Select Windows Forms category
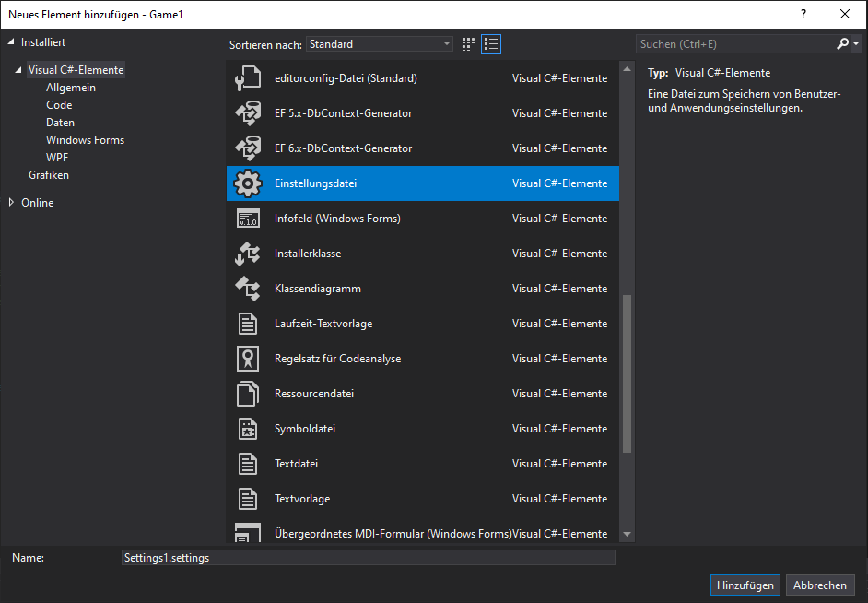868x603 pixels. tap(85, 140)
